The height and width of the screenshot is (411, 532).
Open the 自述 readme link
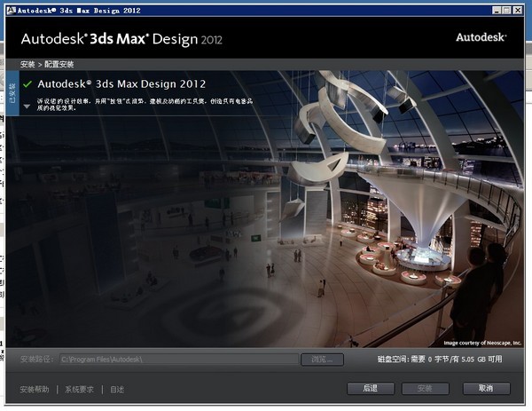117,389
